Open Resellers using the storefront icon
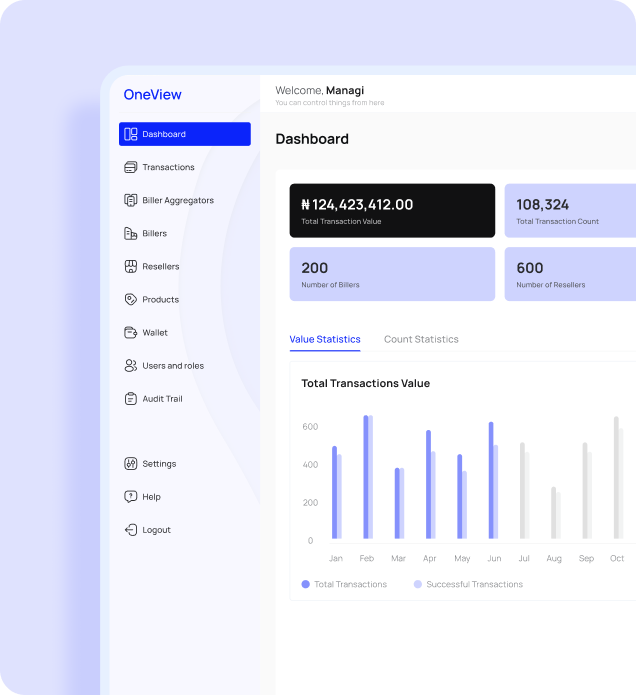This screenshot has height=695, width=636. (x=130, y=266)
